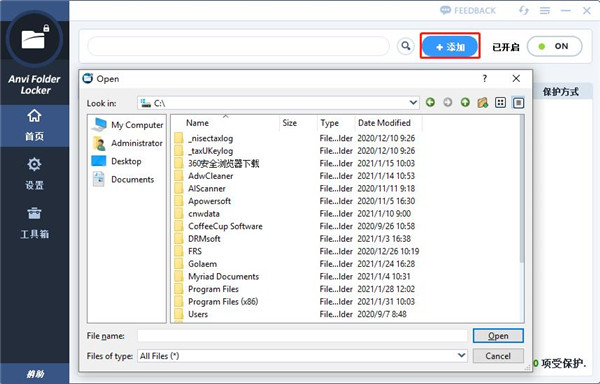Image resolution: width=600 pixels, height=384 pixels.
Task: Select the Apowersoft folder
Action: point(209,201)
